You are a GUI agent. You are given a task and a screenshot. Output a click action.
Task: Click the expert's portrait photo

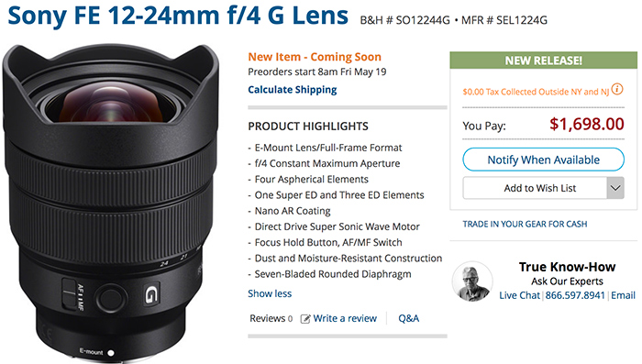tap(472, 281)
